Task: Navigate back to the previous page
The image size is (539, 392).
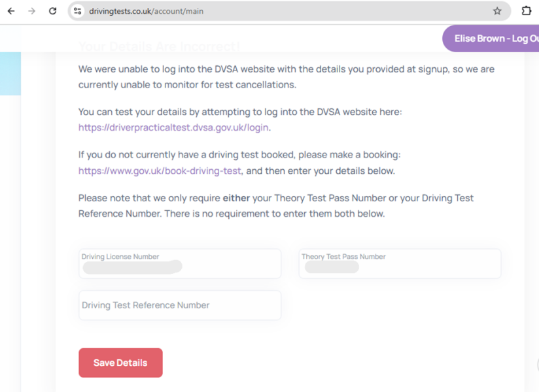Action: [10, 10]
